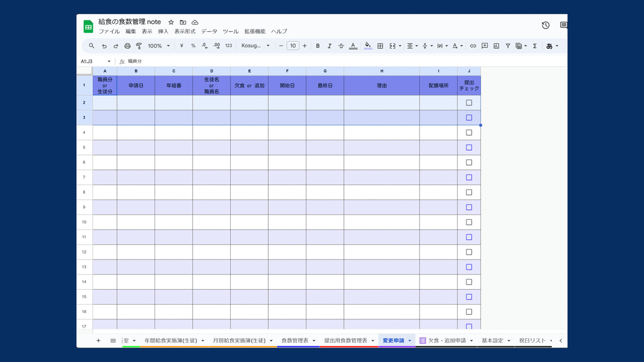Open the vertical align dropdown

(428, 46)
